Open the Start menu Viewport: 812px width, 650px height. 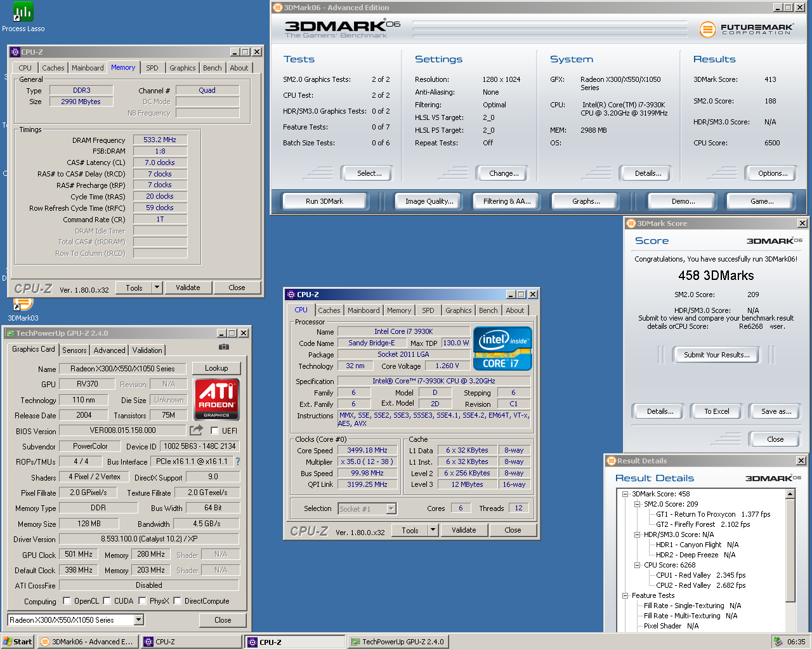coord(18,642)
